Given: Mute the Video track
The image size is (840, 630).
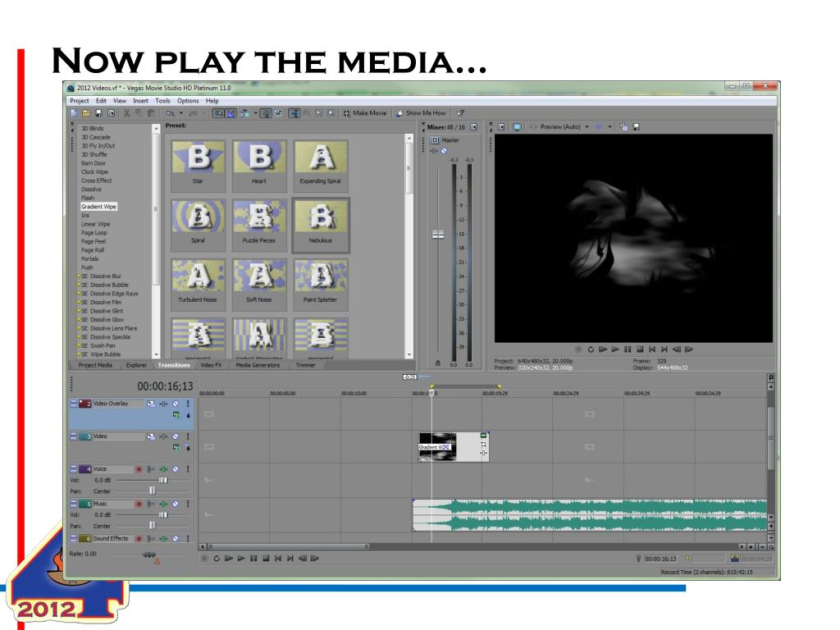Looking at the screenshot, I should [176, 436].
